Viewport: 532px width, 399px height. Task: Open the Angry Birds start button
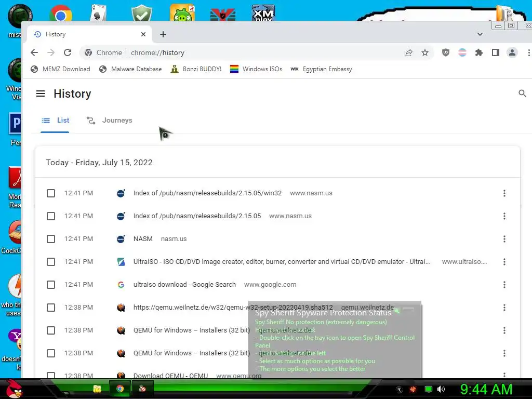(x=14, y=389)
